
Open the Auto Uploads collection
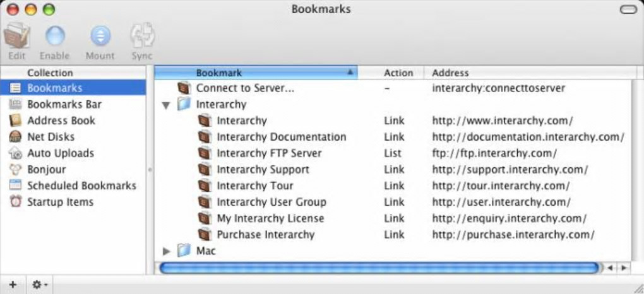73,153
